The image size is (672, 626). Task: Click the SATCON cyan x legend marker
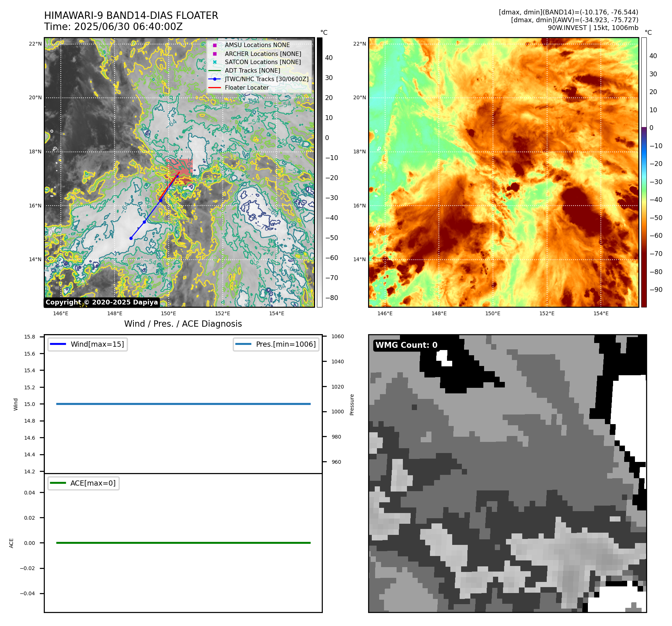coord(215,62)
